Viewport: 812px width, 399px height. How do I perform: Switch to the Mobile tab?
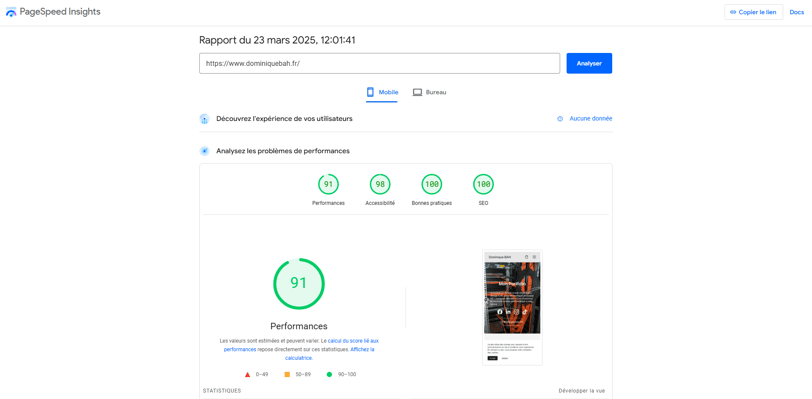pyautogui.click(x=382, y=92)
